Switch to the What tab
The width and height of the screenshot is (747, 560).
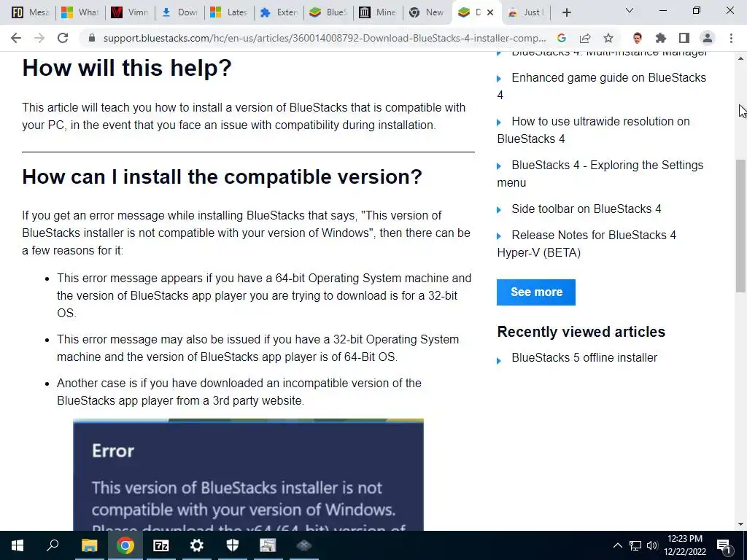pyautogui.click(x=80, y=12)
